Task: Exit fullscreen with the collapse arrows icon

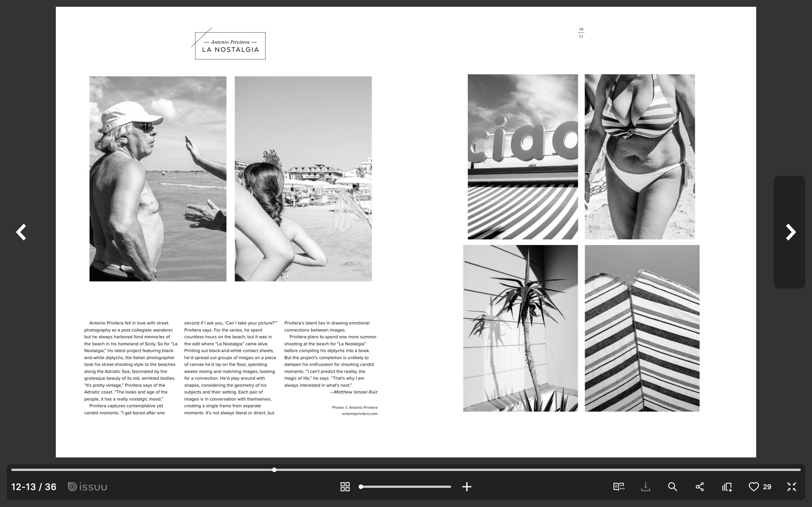Action: click(x=791, y=486)
